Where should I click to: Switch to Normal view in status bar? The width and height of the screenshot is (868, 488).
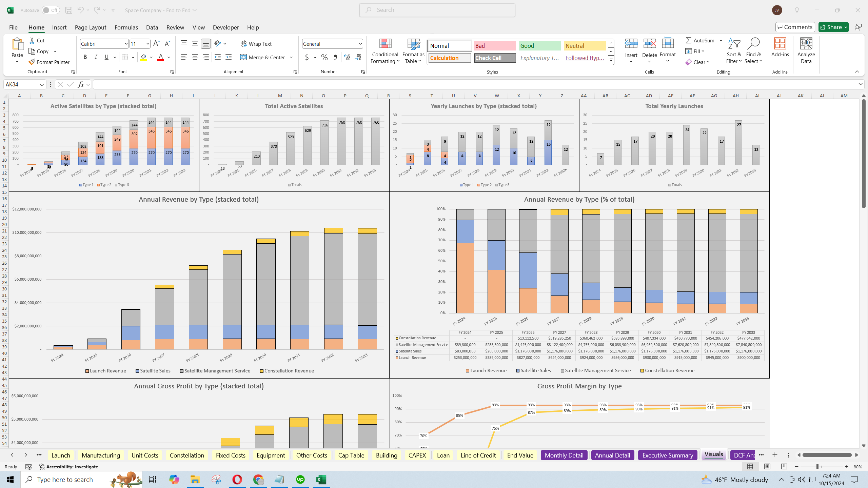(750, 467)
